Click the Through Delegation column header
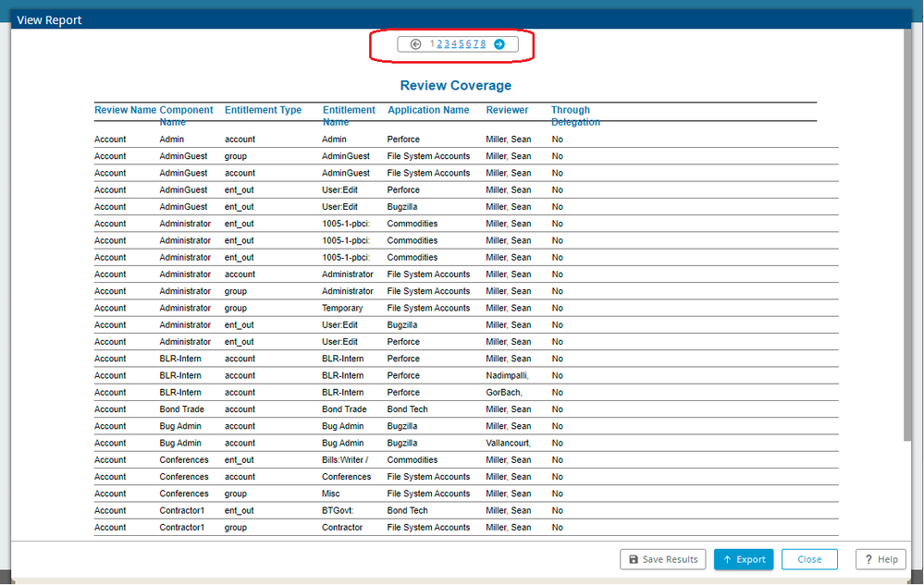The image size is (924, 585). [575, 116]
